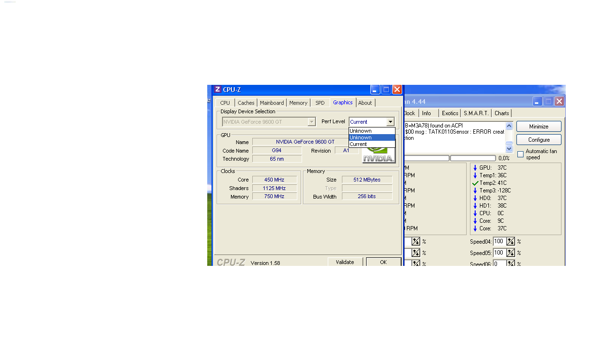
Task: Choose Current from the Perf Level list
Action: point(372,144)
